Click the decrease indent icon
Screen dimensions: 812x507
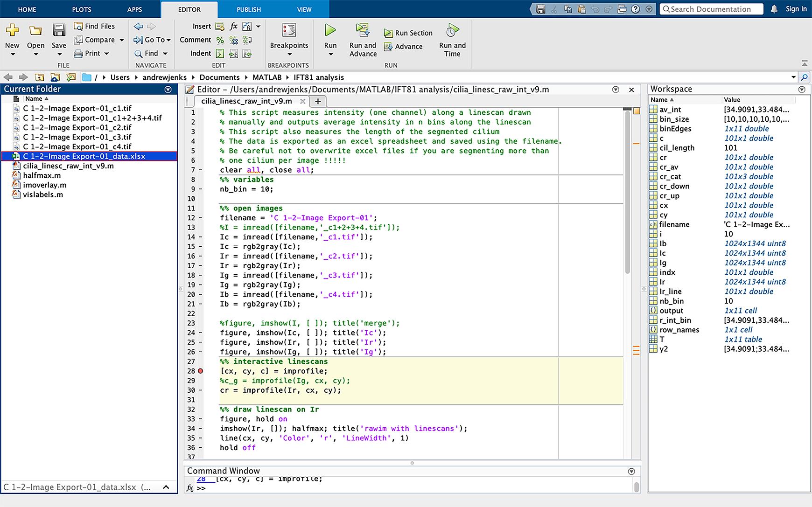click(x=247, y=54)
